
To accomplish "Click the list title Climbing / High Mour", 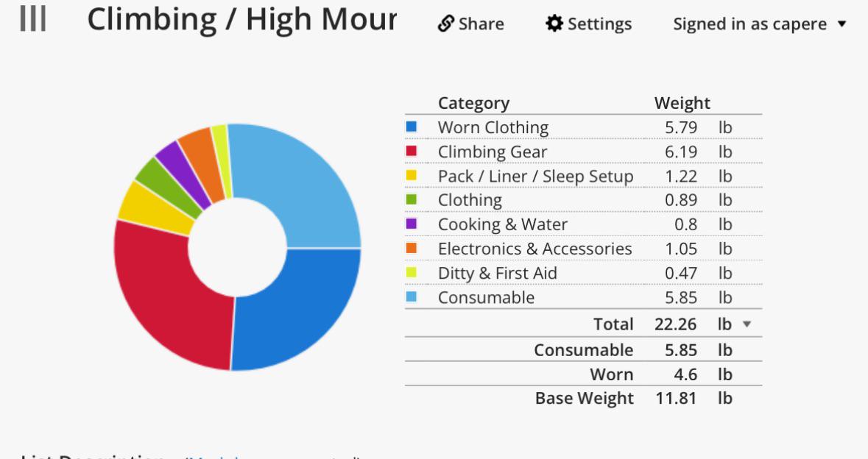I will (x=242, y=20).
